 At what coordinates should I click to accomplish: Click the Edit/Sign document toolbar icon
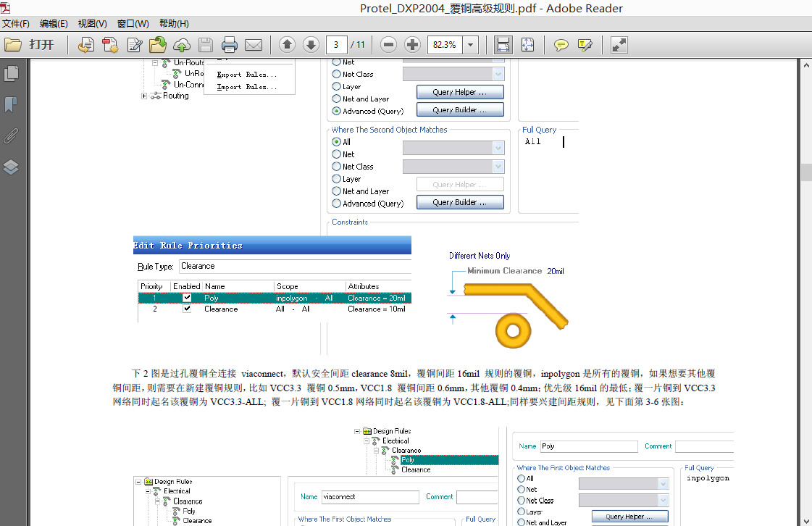135,45
